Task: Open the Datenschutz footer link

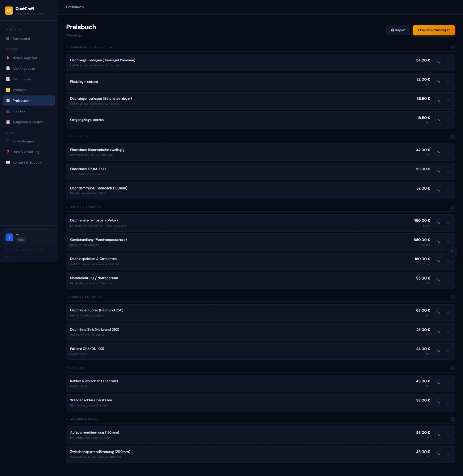Action: click(x=28, y=250)
